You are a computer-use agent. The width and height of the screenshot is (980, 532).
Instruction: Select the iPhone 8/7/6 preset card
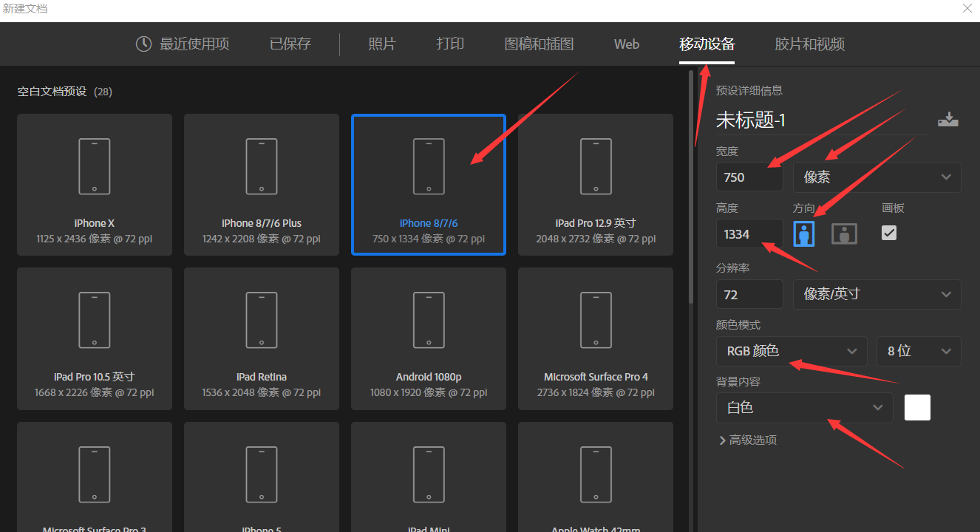(429, 185)
